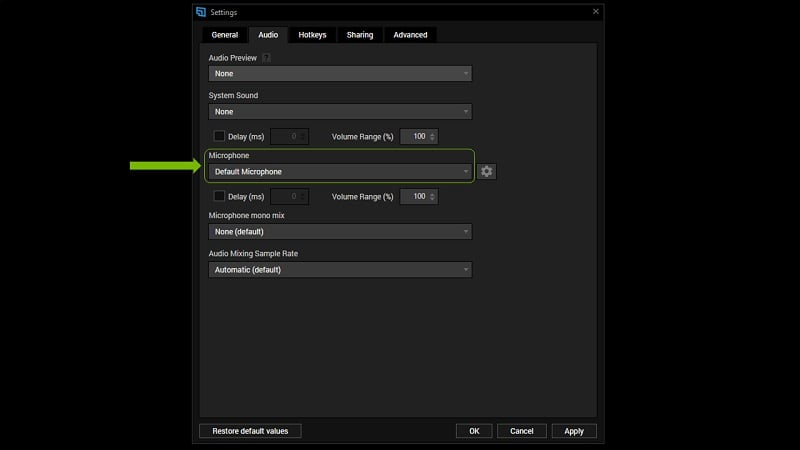Click System Sound Volume Range value field
The image size is (800, 450).
pos(419,136)
